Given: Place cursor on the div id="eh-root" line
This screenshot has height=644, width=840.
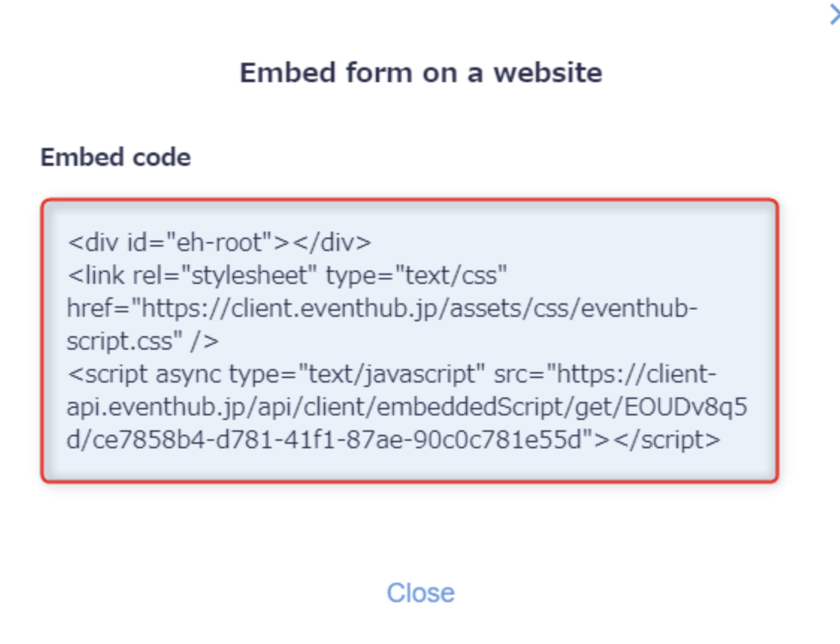Looking at the screenshot, I should pos(219,243).
